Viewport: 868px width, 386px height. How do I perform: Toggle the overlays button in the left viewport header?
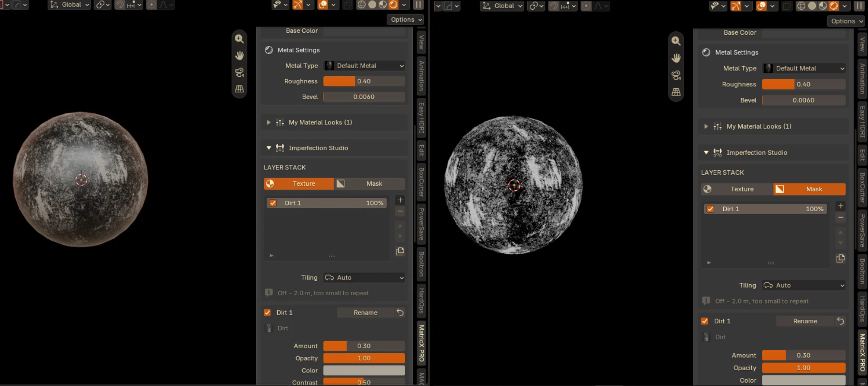pyautogui.click(x=323, y=5)
